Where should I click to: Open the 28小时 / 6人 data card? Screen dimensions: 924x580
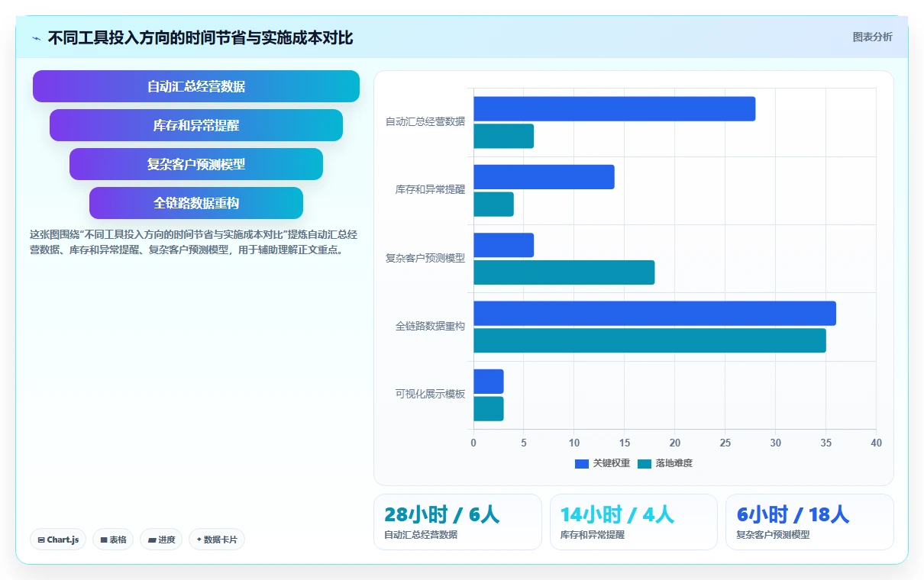click(x=457, y=522)
